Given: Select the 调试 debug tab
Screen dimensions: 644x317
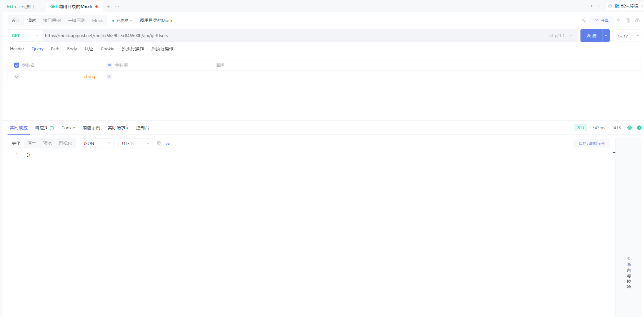Looking at the screenshot, I should pos(32,20).
